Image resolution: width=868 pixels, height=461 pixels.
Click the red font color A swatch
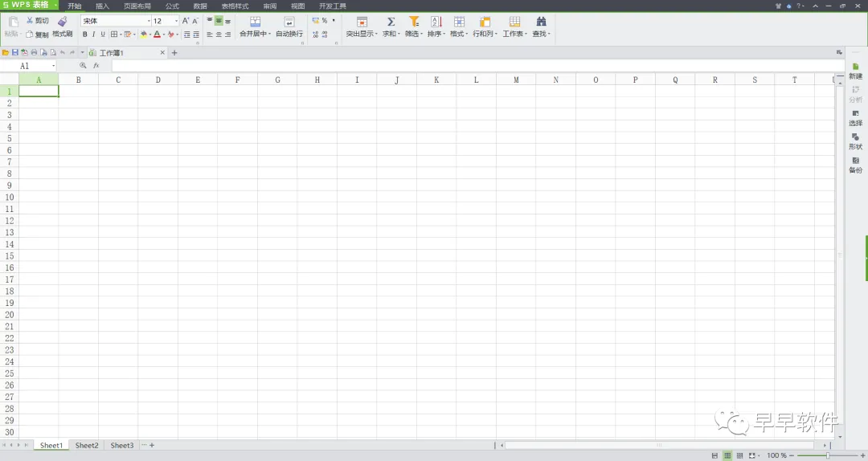click(x=157, y=35)
